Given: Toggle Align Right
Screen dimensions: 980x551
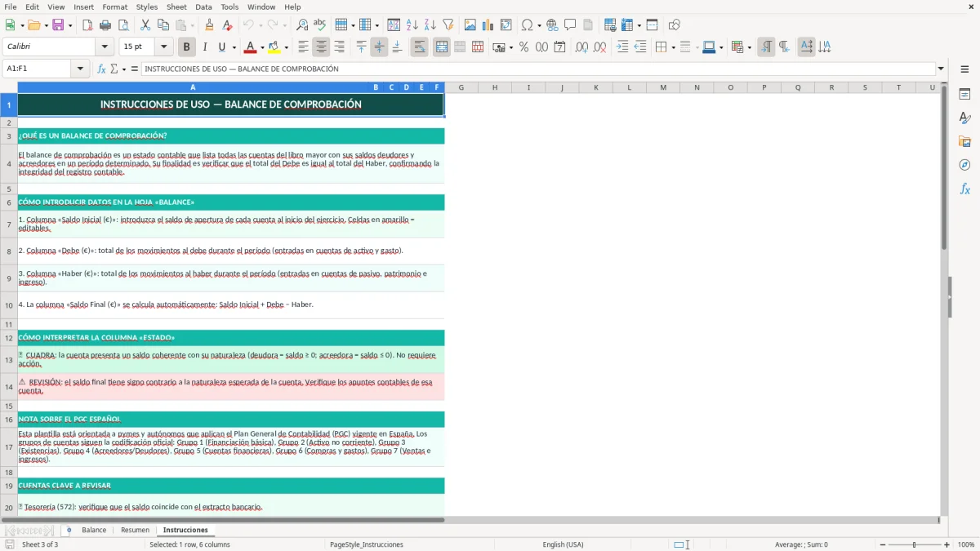Looking at the screenshot, I should click(x=339, y=47).
